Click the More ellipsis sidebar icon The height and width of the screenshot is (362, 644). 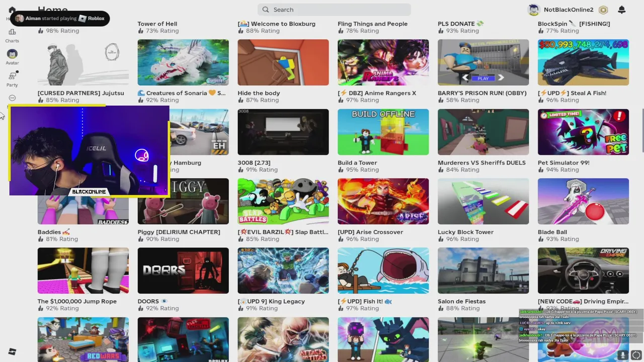(12, 98)
